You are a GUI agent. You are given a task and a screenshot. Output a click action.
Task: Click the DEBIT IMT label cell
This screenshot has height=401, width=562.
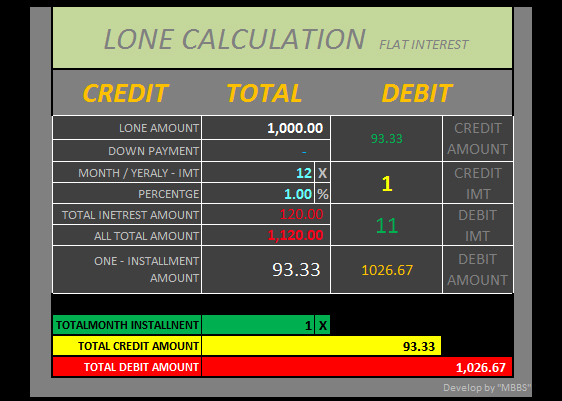(x=478, y=225)
